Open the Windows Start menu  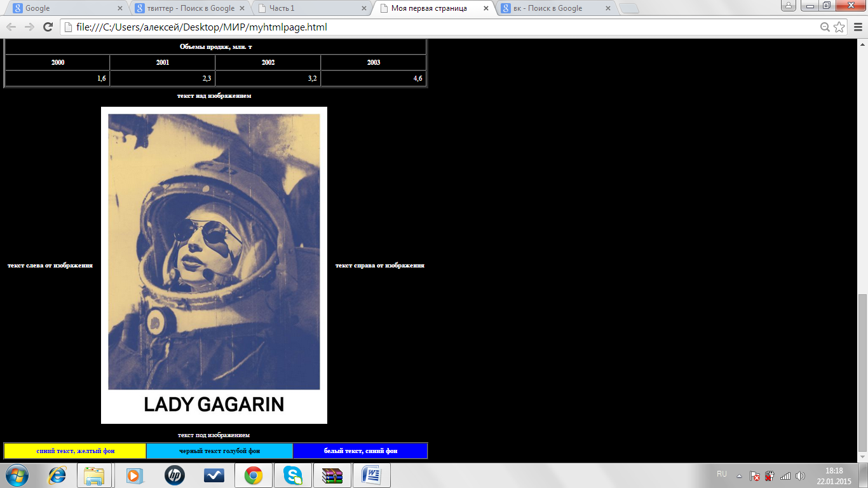point(17,475)
